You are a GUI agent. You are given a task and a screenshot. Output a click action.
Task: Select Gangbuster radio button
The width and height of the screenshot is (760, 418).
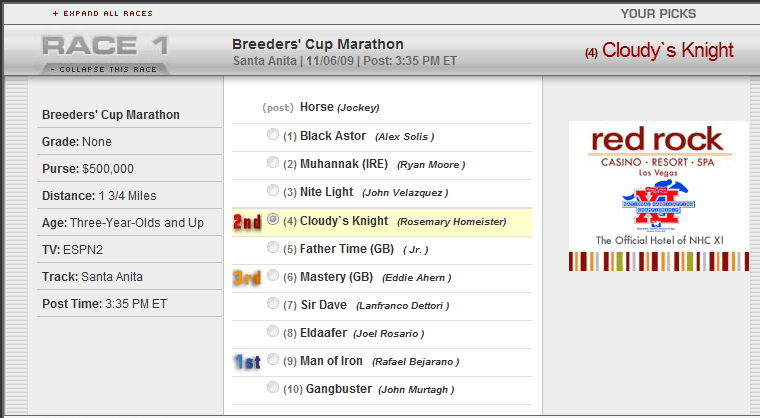(273, 387)
